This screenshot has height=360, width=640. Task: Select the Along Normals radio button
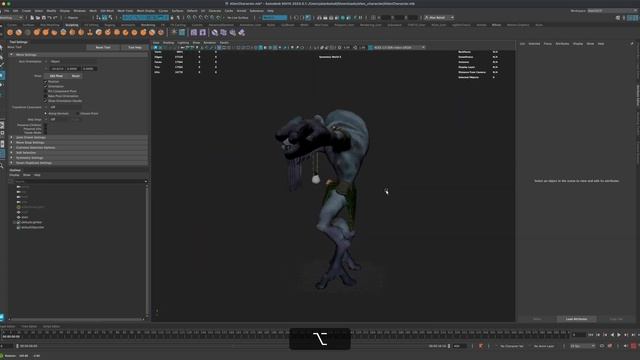tap(45, 113)
